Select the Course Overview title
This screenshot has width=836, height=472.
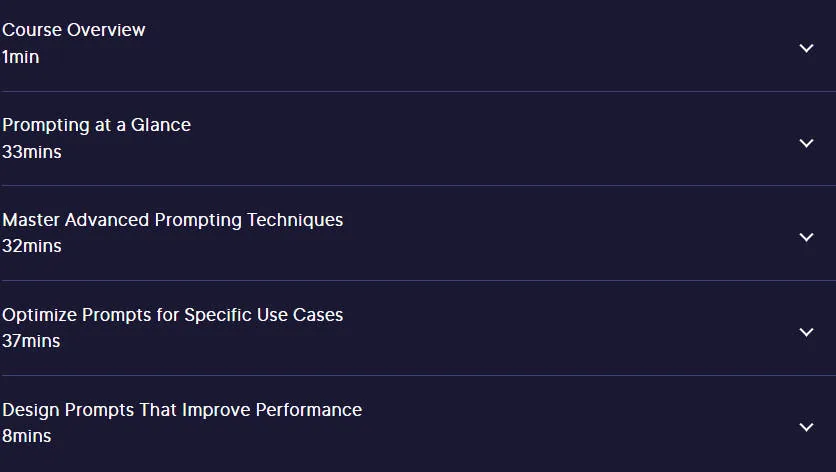click(74, 30)
